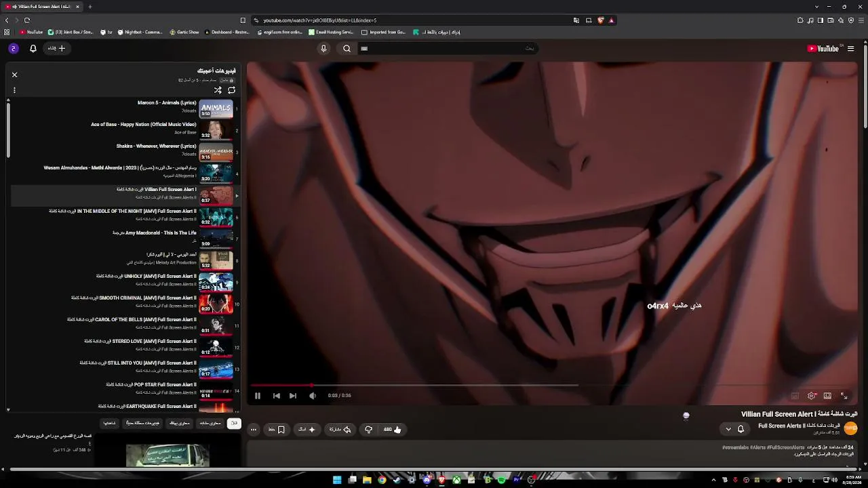Screen dimensions: 868x488
Task: Click the browser address bar URL
Action: (x=320, y=20)
